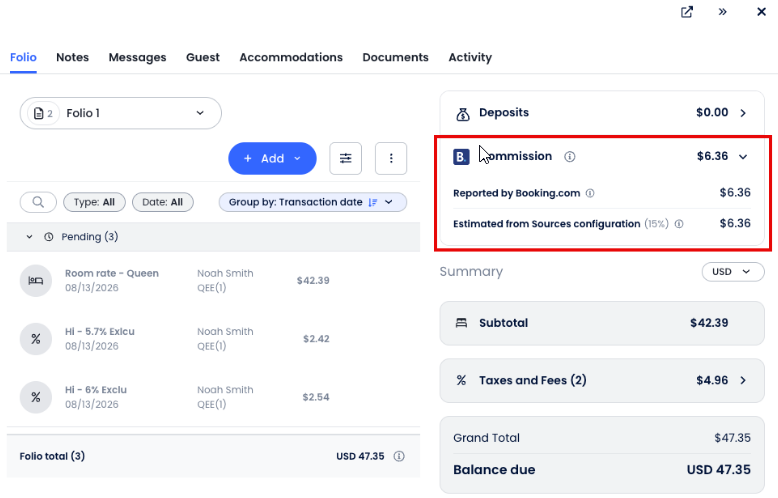Click the Grand Total $47.35 value
Viewport: 778px width, 498px height.
[x=732, y=438]
